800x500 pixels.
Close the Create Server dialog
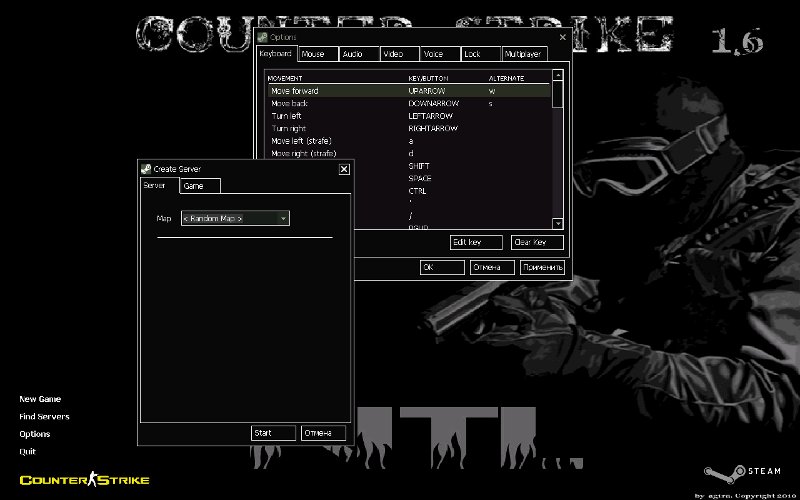[x=344, y=169]
